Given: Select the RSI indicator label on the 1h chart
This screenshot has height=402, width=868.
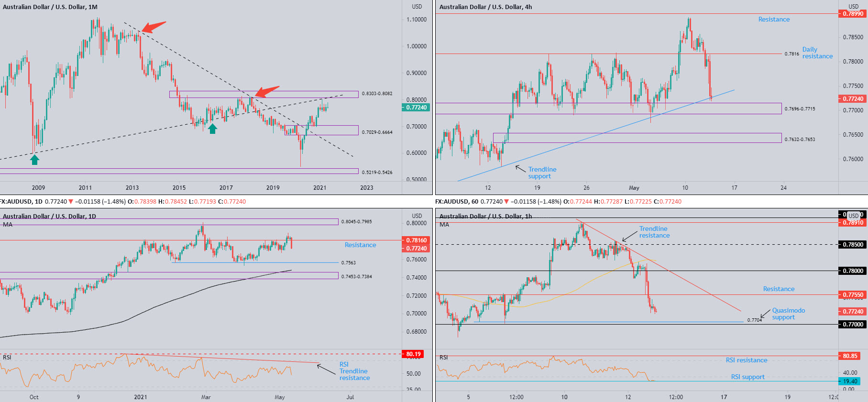Looking at the screenshot, I should (444, 358).
